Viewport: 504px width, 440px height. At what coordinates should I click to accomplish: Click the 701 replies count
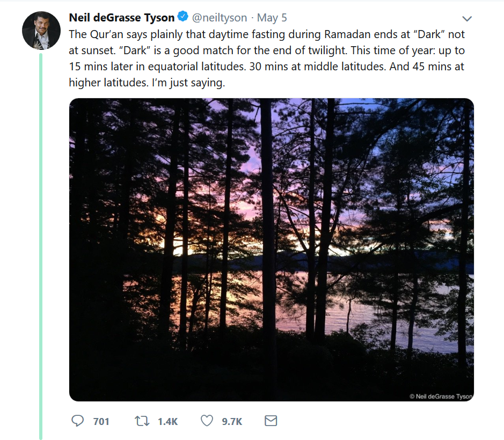coord(101,421)
